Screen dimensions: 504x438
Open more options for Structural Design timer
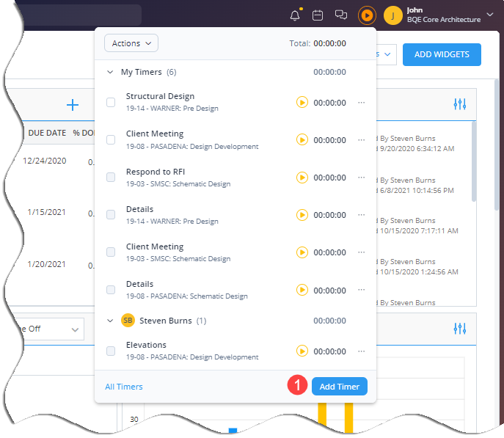coord(361,103)
